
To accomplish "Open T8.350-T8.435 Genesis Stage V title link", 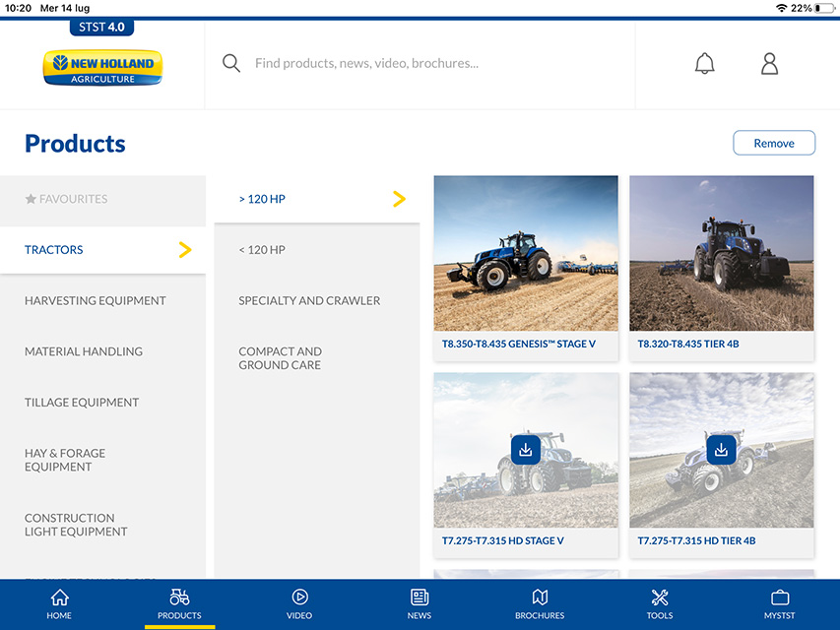I will (x=519, y=344).
